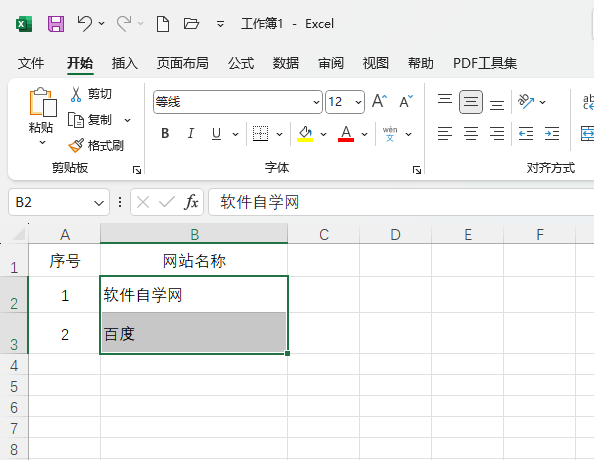Viewport: 594px width, 460px height.
Task: Toggle underline formatting U
Action: pyautogui.click(x=216, y=134)
